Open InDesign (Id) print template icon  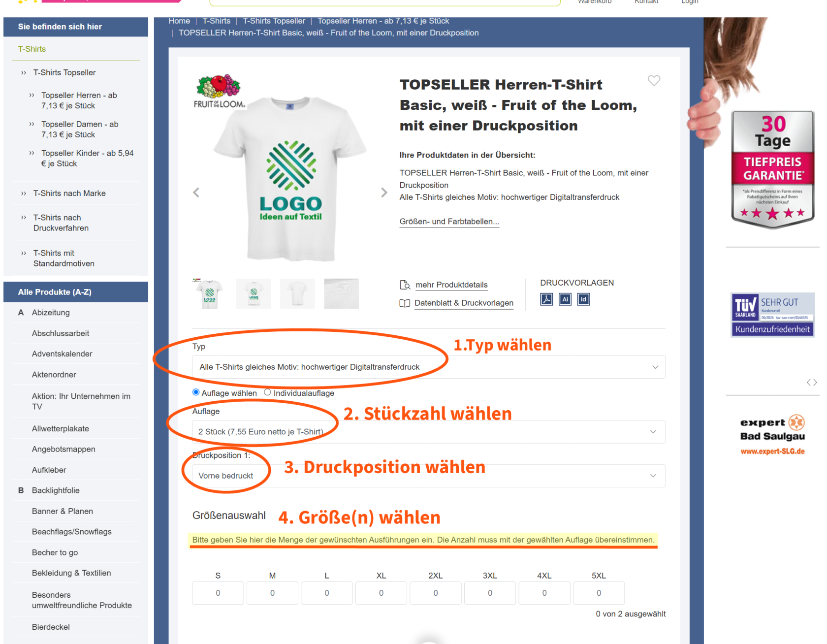point(583,299)
